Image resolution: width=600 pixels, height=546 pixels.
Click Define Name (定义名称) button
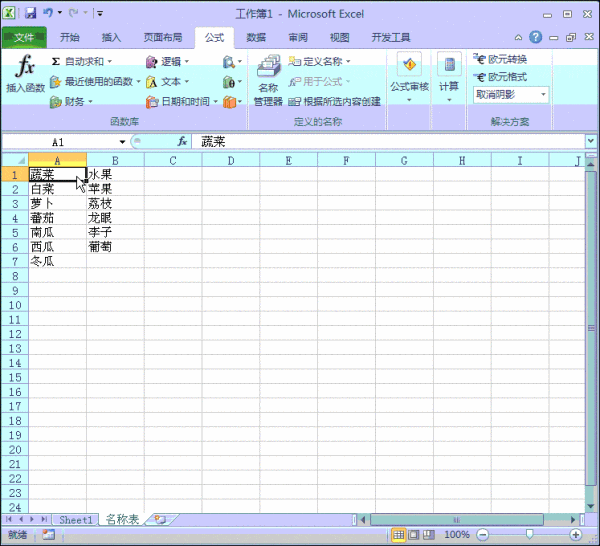click(319, 61)
